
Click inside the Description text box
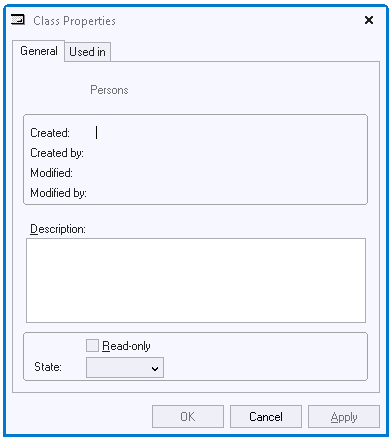coord(196,280)
